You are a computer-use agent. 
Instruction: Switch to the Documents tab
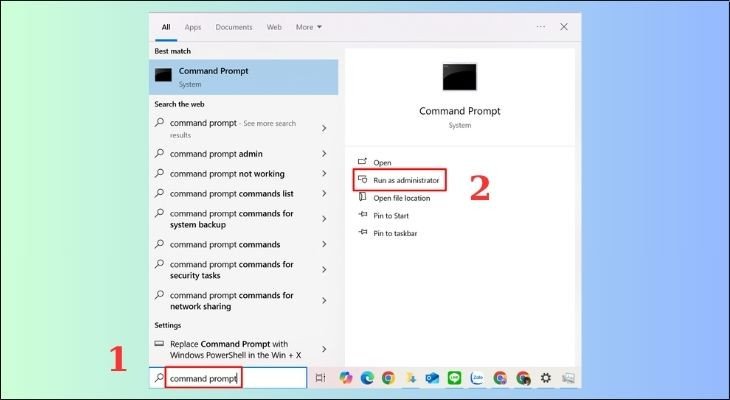234,27
